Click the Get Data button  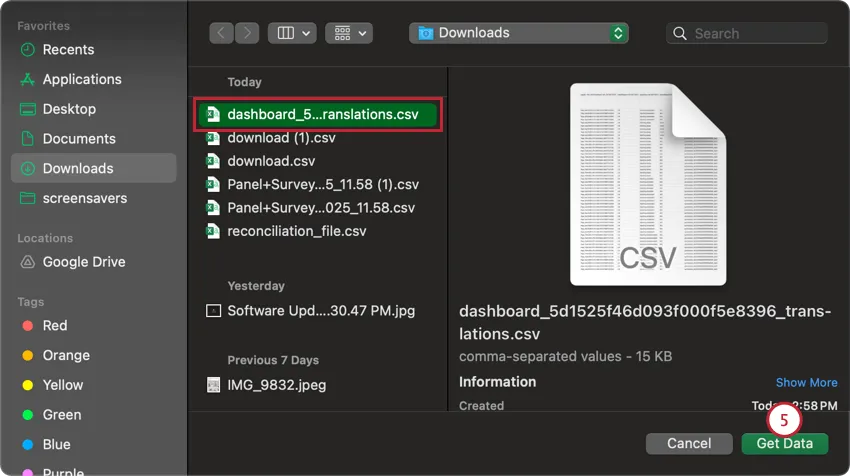click(784, 443)
